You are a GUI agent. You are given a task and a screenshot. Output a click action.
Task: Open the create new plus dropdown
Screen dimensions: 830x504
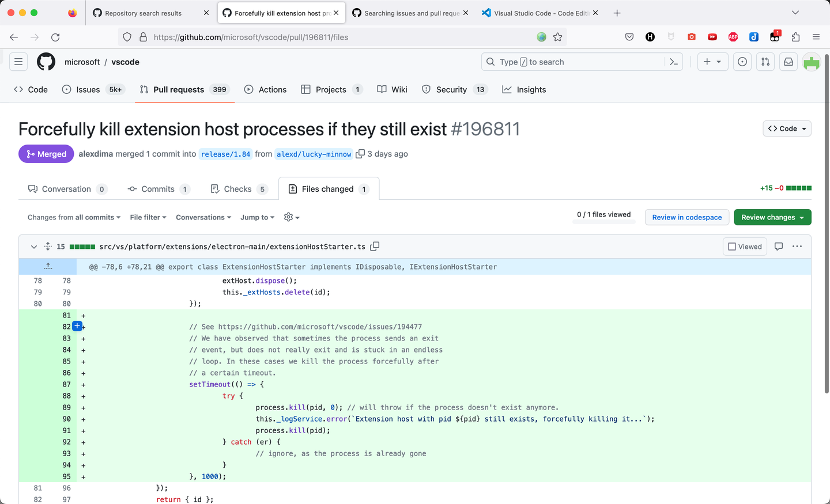(712, 62)
